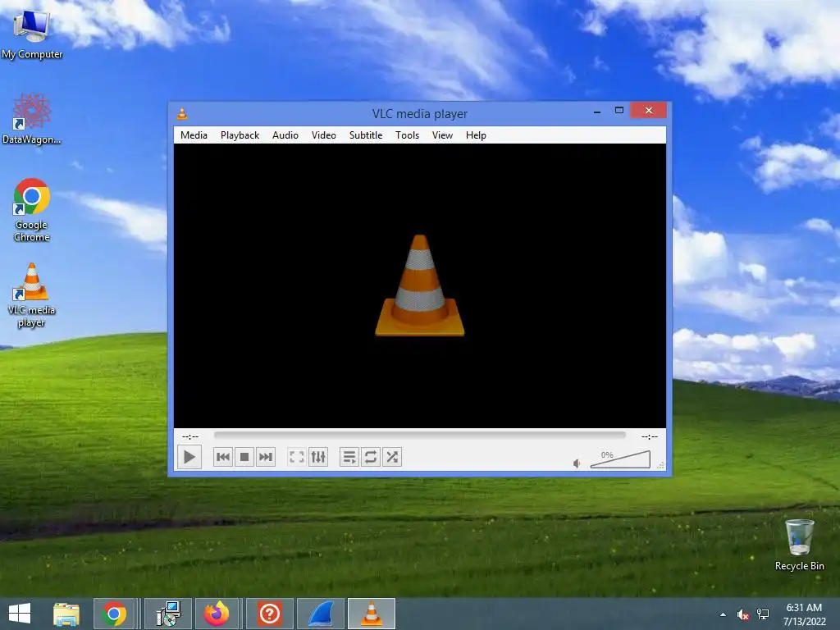Open the Help menu
Screen dimensions: 840x630
476,135
